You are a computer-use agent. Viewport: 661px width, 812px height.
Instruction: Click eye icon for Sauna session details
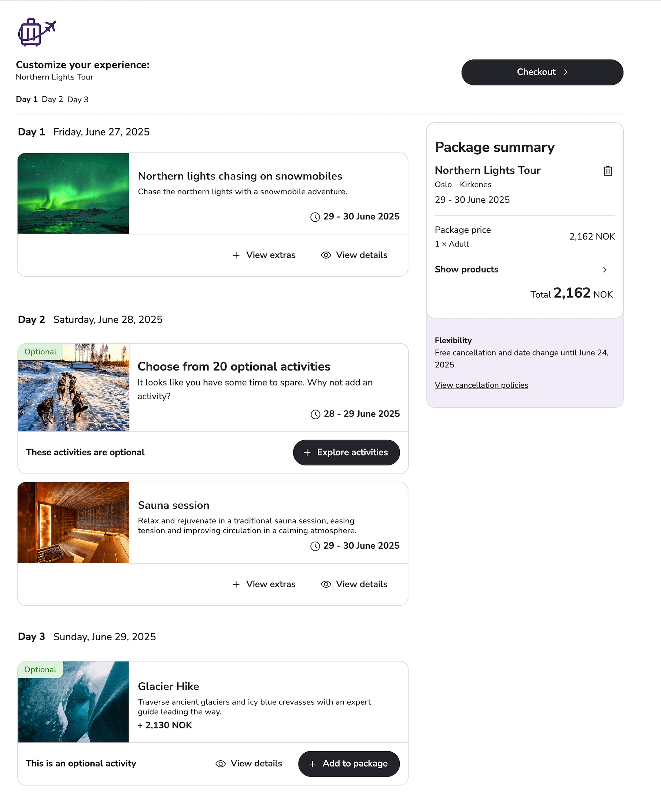(325, 584)
